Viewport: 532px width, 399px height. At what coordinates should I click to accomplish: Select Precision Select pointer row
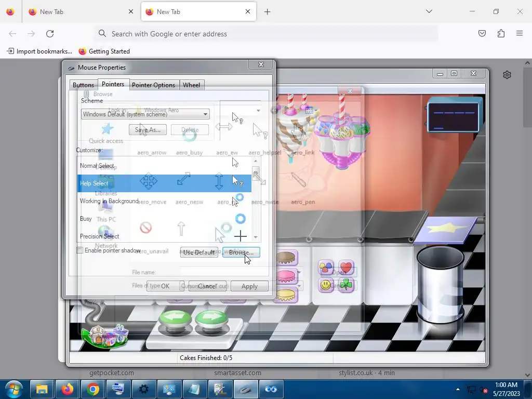[164, 236]
